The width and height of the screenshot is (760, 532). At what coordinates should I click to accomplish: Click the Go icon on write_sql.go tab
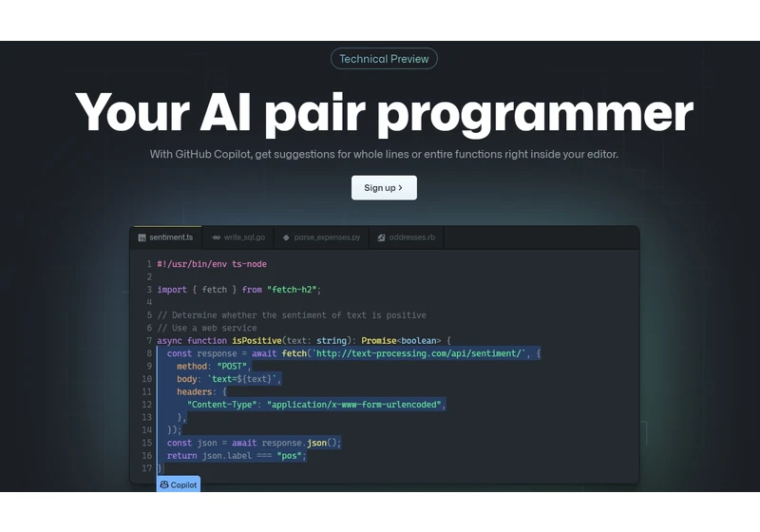pyautogui.click(x=216, y=237)
